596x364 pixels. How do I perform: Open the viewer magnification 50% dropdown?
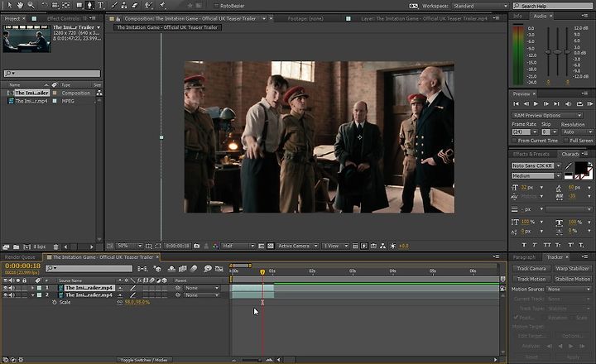(129, 246)
